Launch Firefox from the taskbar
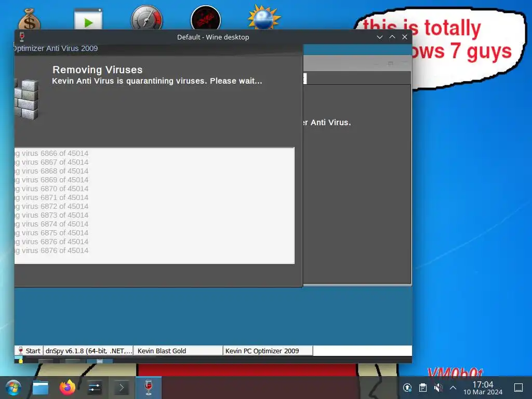532x399 pixels. point(68,387)
